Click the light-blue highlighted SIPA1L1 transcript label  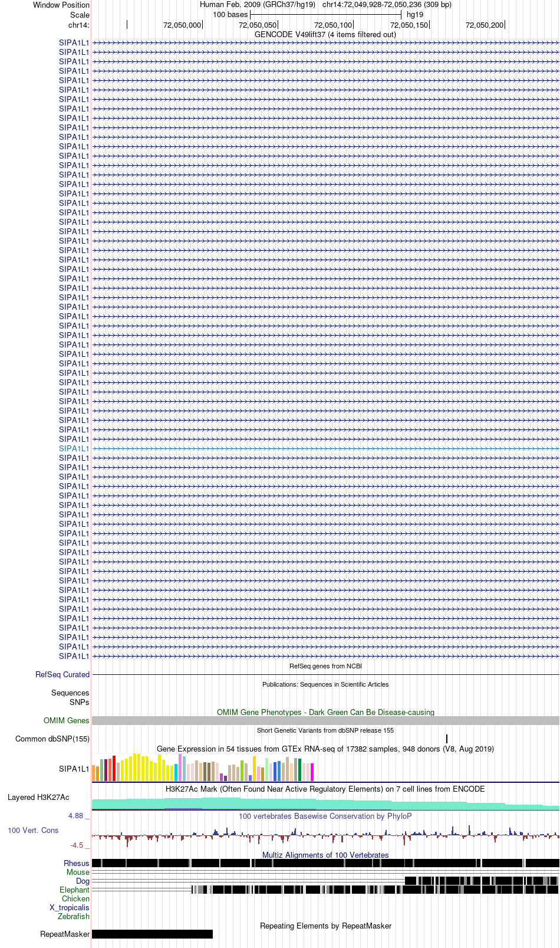(74, 448)
